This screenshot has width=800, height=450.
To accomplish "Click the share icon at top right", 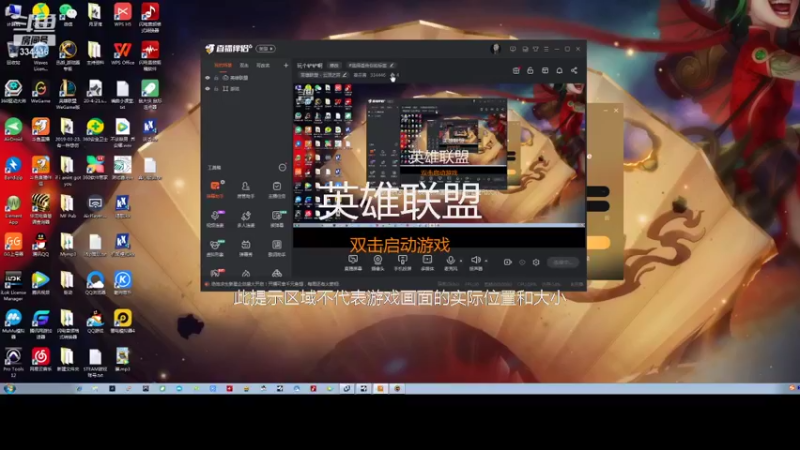I will pos(574,70).
